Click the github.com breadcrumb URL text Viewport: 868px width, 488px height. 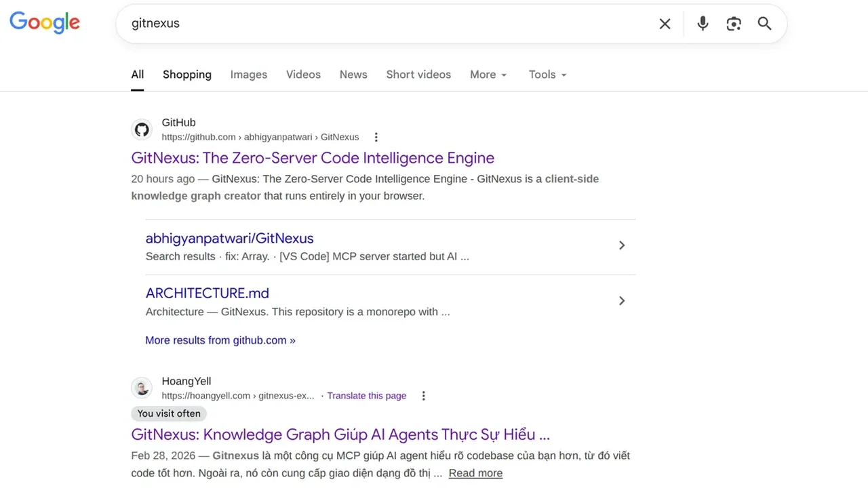coord(260,137)
